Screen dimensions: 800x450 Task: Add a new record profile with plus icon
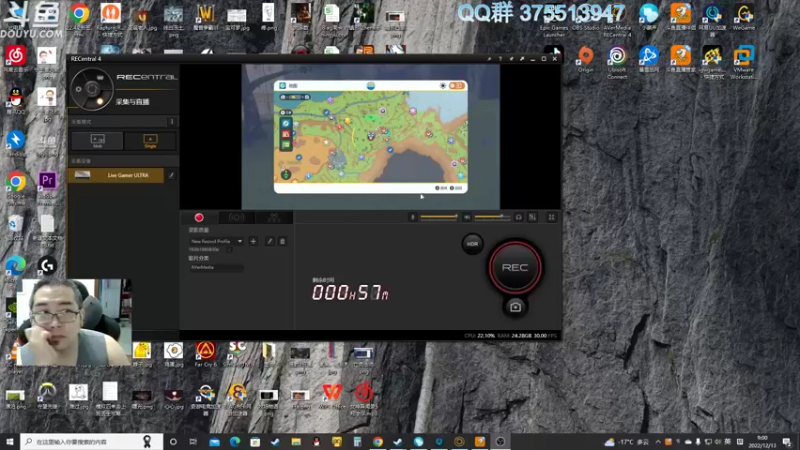tap(254, 241)
